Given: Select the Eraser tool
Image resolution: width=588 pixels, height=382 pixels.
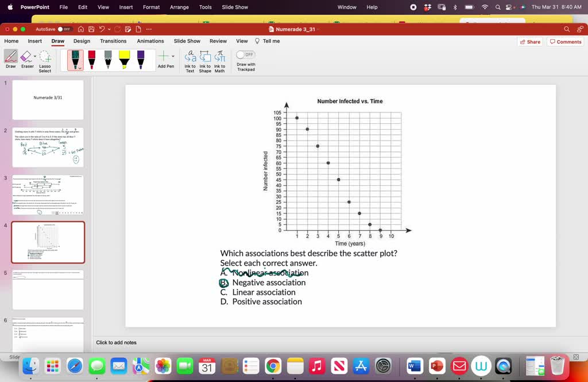Looking at the screenshot, I should [27, 59].
